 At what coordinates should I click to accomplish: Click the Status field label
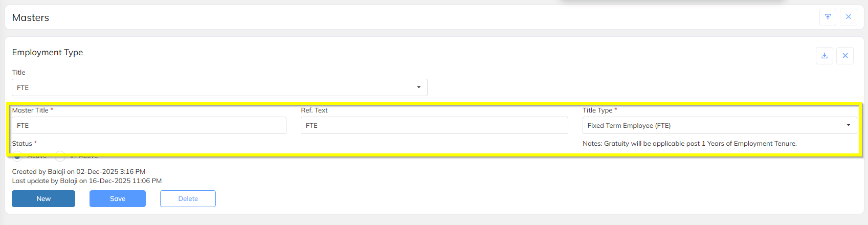[22, 144]
